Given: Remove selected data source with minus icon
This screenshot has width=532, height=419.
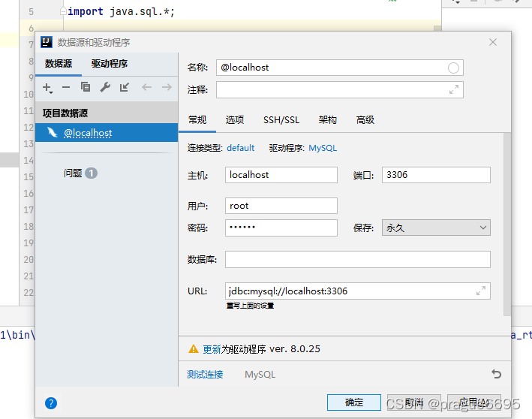Looking at the screenshot, I should pos(66,87).
